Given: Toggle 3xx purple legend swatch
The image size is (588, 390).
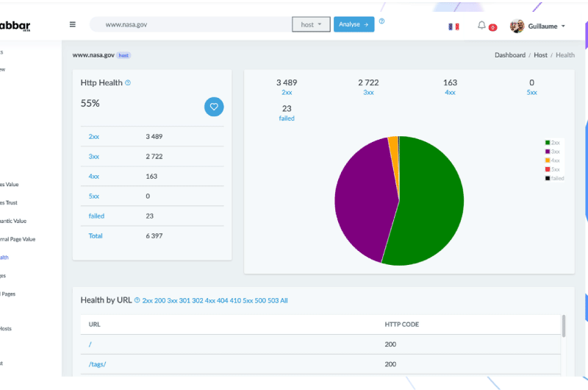Looking at the screenshot, I should tap(548, 152).
